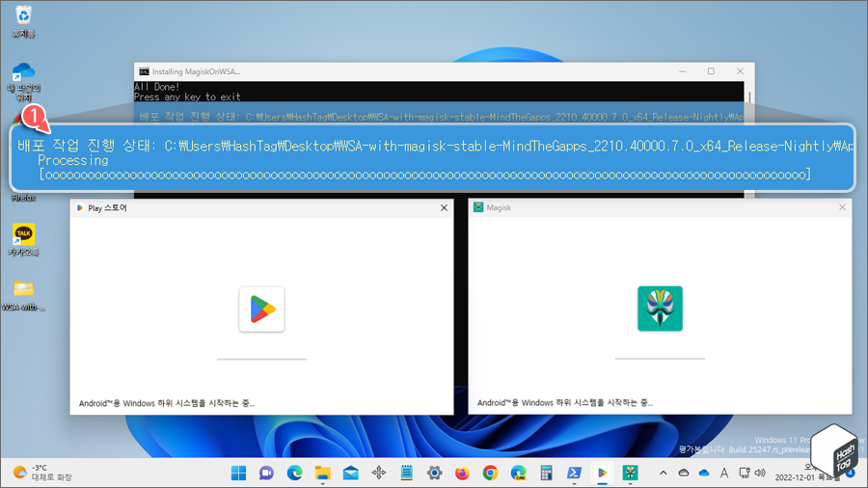Click the Play Store loading progress bar
Viewport: 868px width, 488px height.
pyautogui.click(x=261, y=359)
